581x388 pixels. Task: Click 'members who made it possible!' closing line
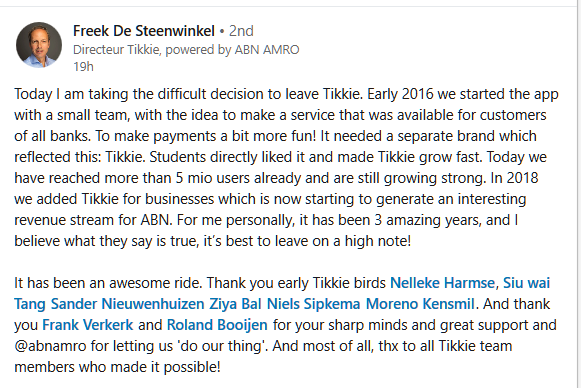[117, 367]
